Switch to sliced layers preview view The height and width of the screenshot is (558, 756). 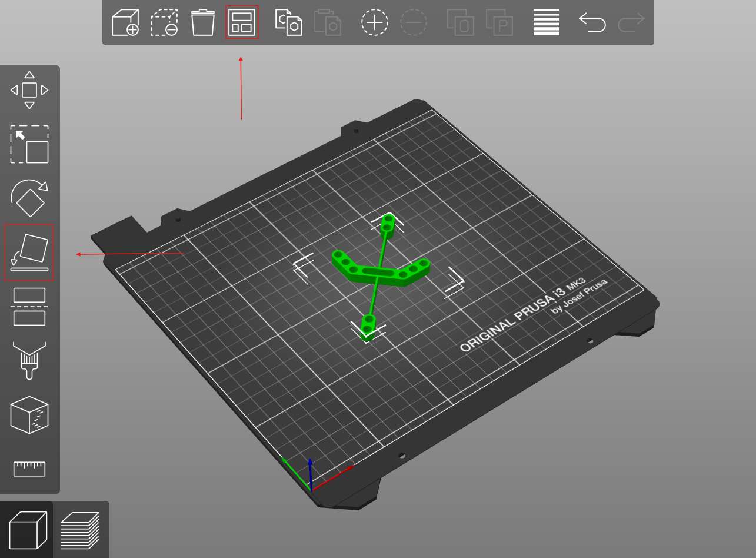tap(80, 530)
